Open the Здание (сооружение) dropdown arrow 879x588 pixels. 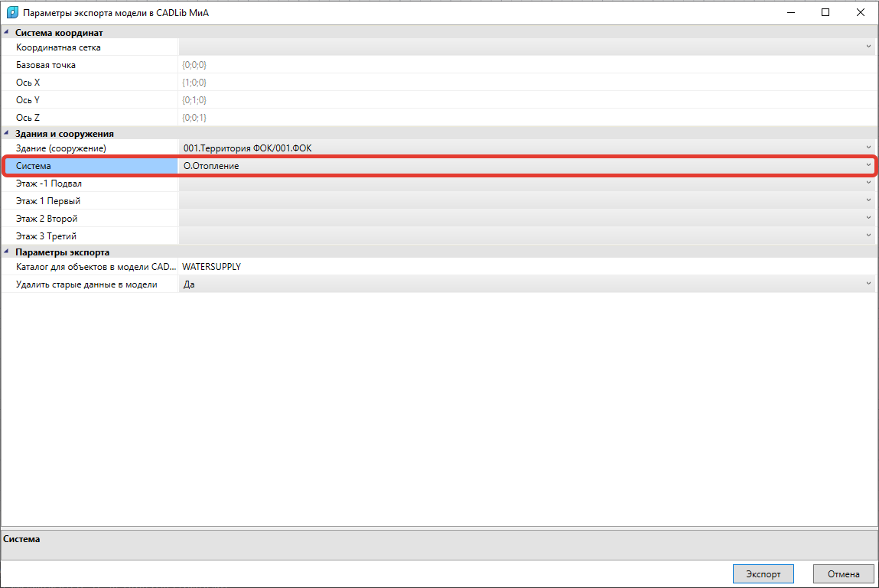(868, 148)
